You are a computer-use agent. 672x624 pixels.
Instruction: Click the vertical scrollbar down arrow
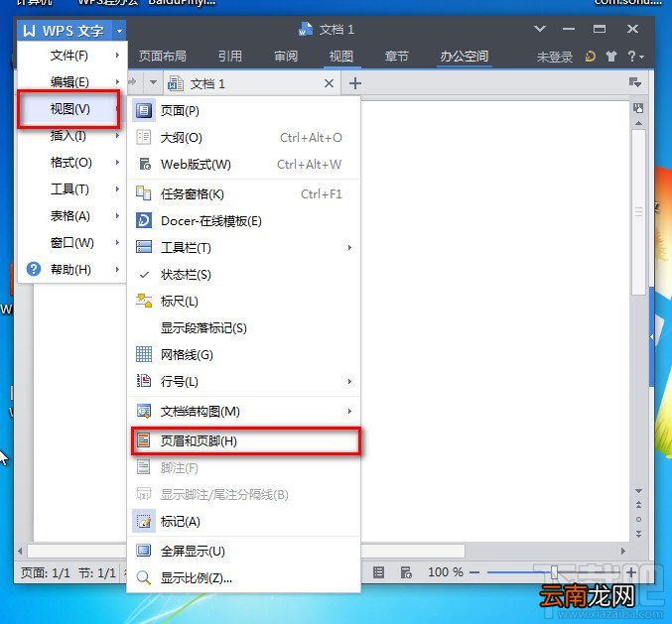coord(638,491)
